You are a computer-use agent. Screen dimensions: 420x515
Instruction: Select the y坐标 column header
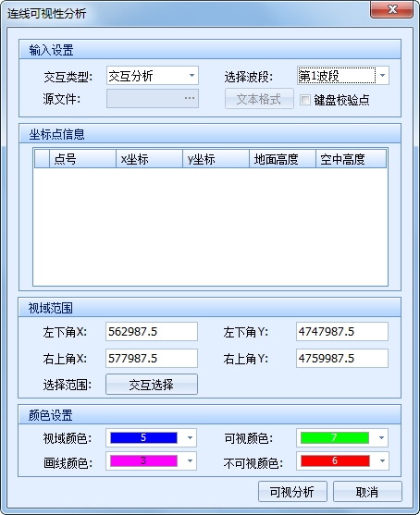tap(216, 159)
